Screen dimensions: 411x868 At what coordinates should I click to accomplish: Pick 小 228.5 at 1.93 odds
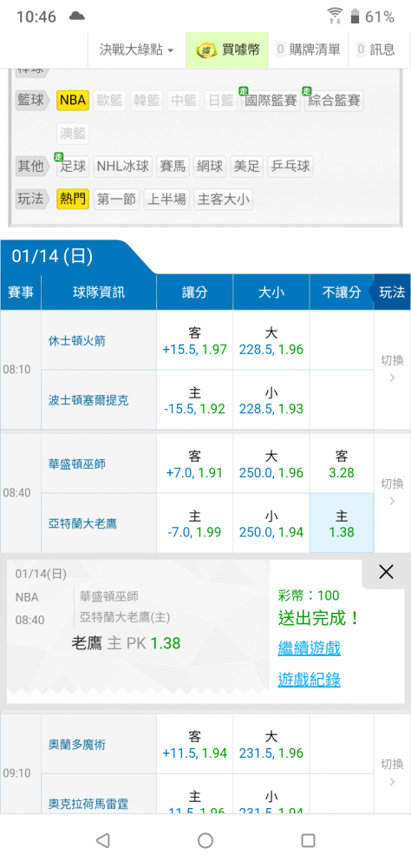(271, 400)
